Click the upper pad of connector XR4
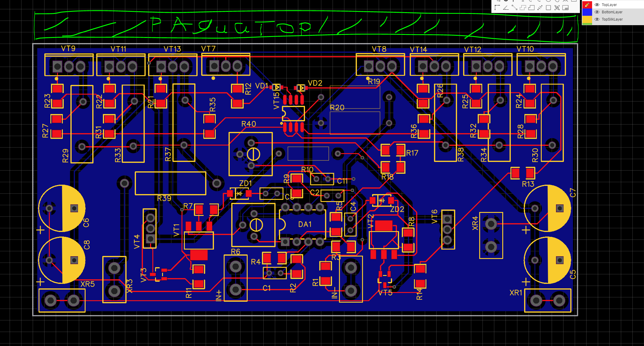The height and width of the screenshot is (346, 644). [x=491, y=224]
